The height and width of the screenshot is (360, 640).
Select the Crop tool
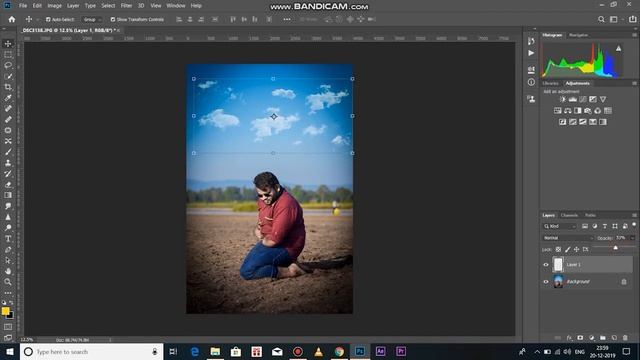pyautogui.click(x=8, y=87)
